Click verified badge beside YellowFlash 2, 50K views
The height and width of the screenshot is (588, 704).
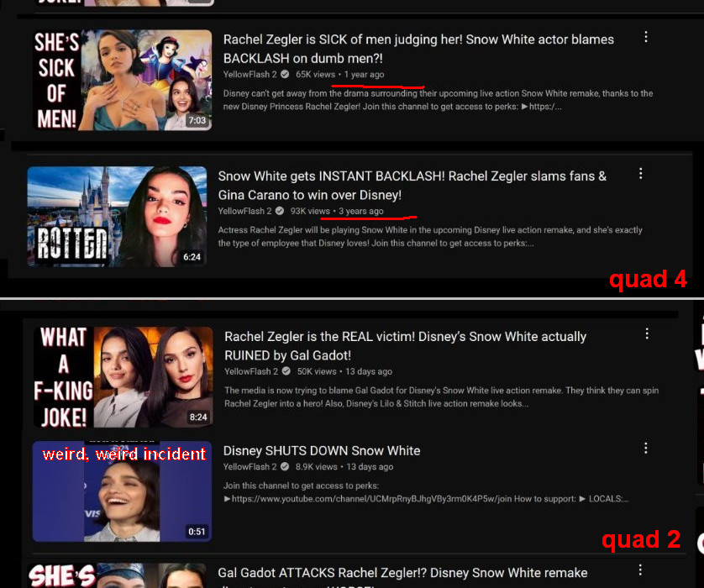click(286, 371)
